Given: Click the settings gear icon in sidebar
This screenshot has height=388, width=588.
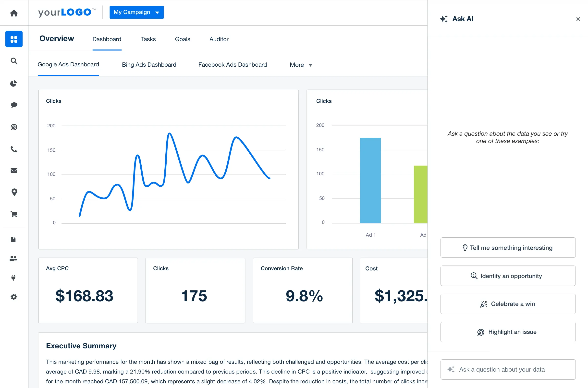Looking at the screenshot, I should point(13,297).
